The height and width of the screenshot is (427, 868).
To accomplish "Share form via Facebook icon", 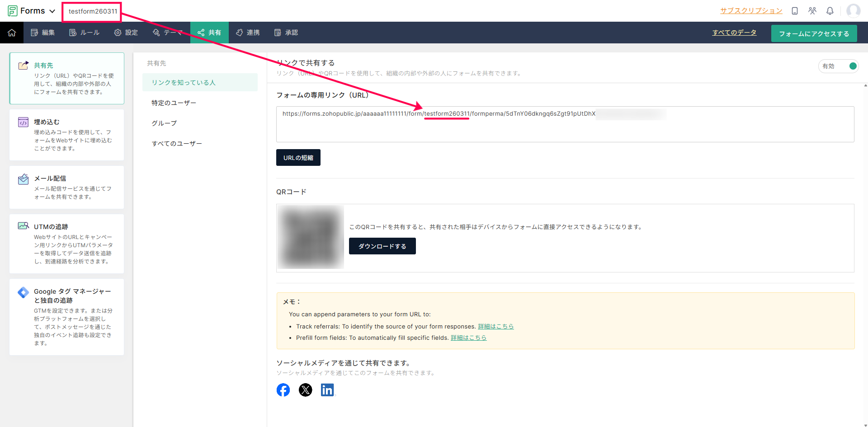I will point(283,390).
